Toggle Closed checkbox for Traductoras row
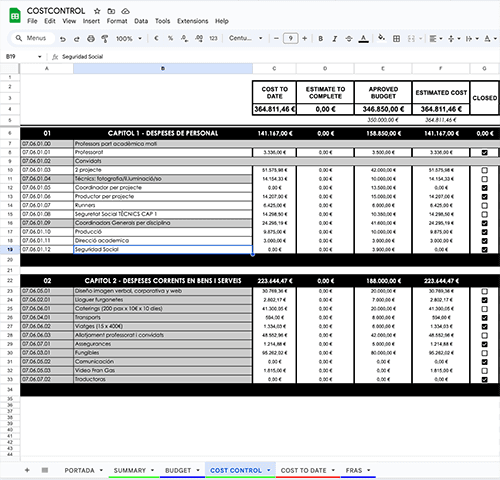This screenshot has width=500, height=480. pyautogui.click(x=485, y=380)
